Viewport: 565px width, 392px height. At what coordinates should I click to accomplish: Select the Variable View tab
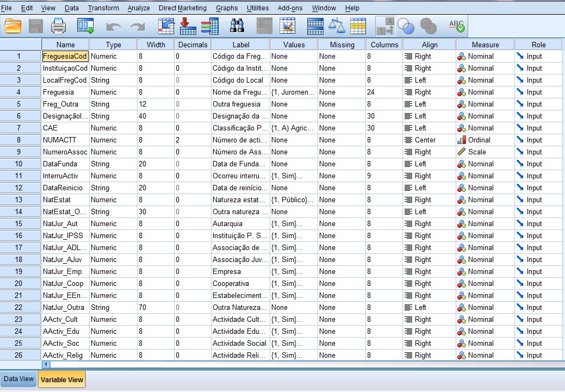point(61,379)
